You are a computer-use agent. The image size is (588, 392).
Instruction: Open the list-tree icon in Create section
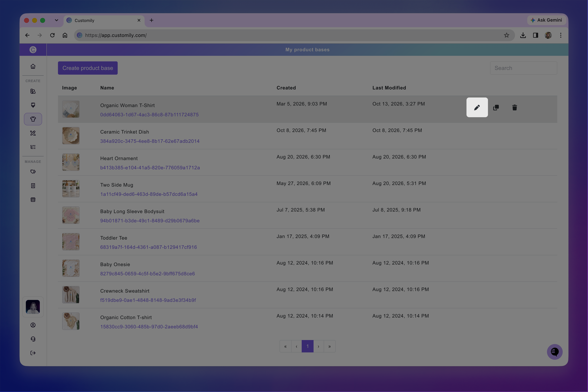(x=33, y=147)
